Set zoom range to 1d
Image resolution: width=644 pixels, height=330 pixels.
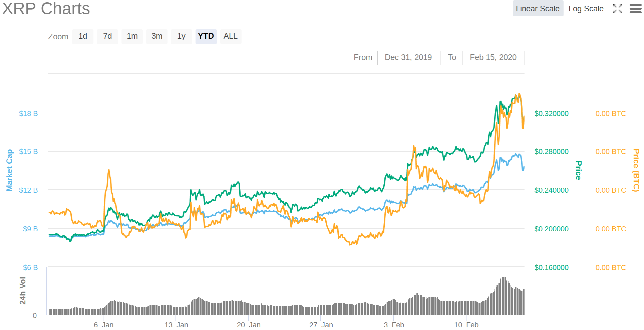83,36
